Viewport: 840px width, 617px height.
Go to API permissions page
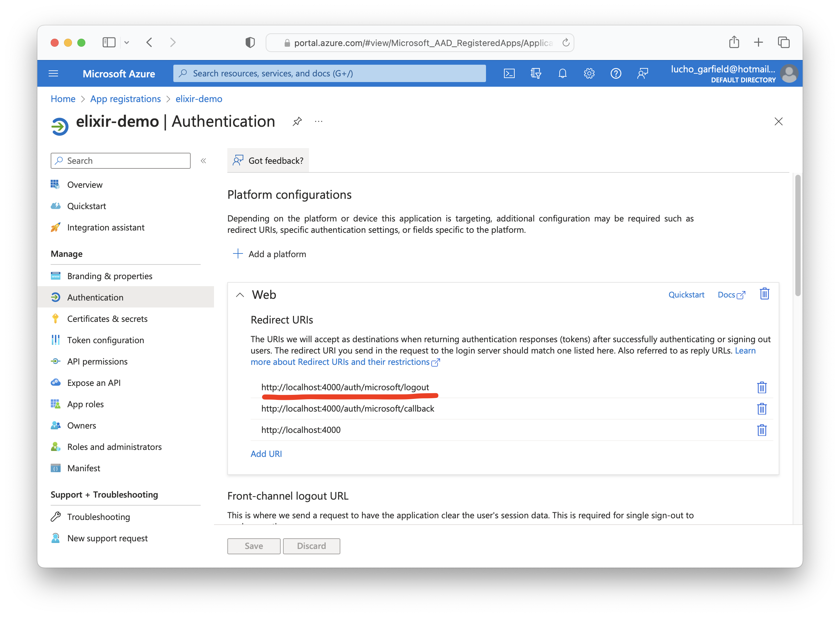pyautogui.click(x=97, y=361)
